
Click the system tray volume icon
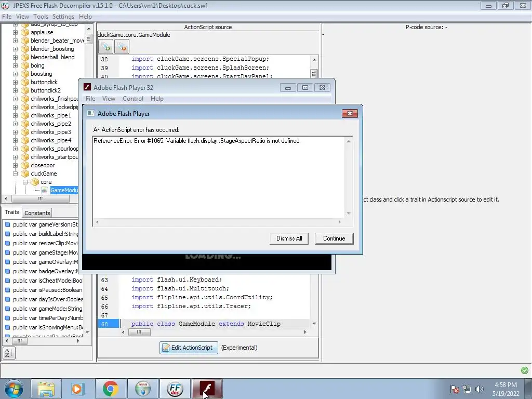click(x=479, y=389)
